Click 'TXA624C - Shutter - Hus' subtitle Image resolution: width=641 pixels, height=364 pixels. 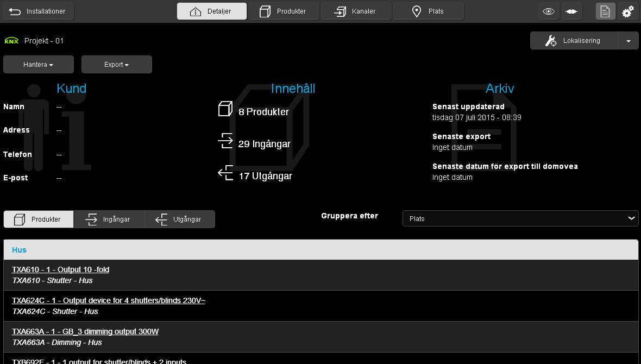pos(55,312)
